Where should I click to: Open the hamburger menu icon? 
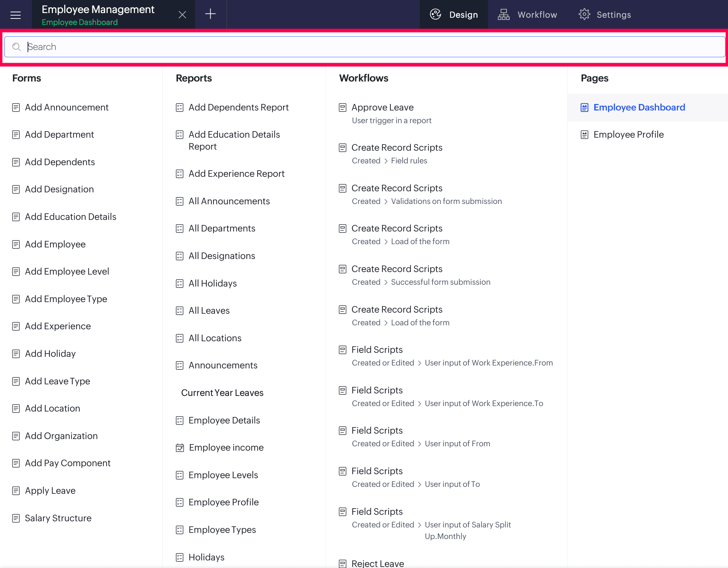16,15
